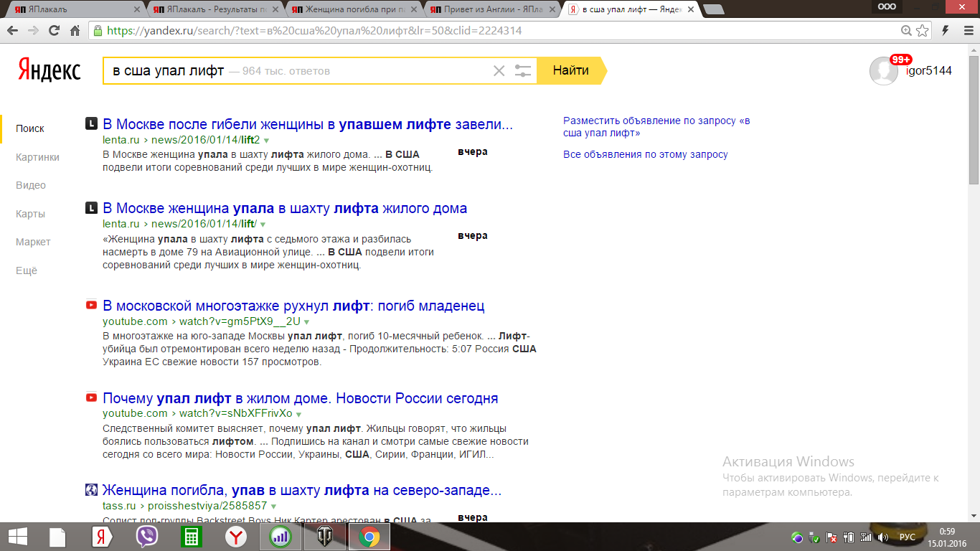Open result 'Женщина погибла, упав в шахту лифта'
The image size is (980, 551).
tap(301, 491)
